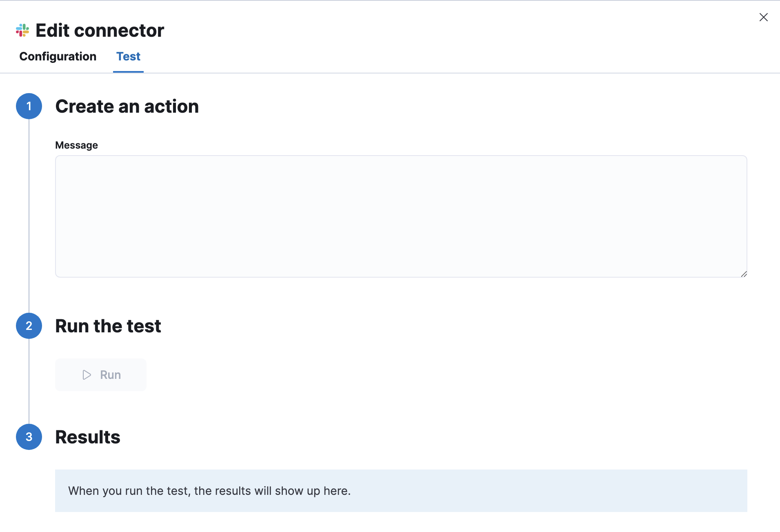Click the step 1 numbered circle
This screenshot has width=780, height=532.
(29, 106)
